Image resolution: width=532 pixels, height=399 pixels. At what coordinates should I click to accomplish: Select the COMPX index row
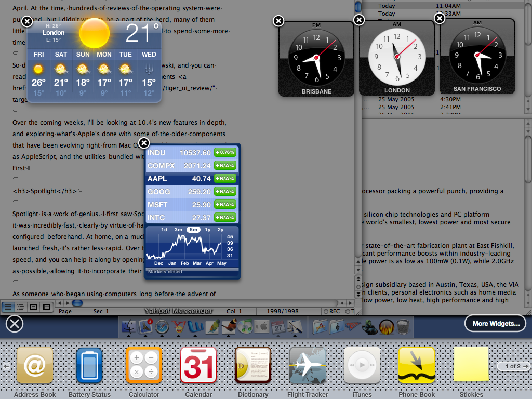[x=192, y=166]
